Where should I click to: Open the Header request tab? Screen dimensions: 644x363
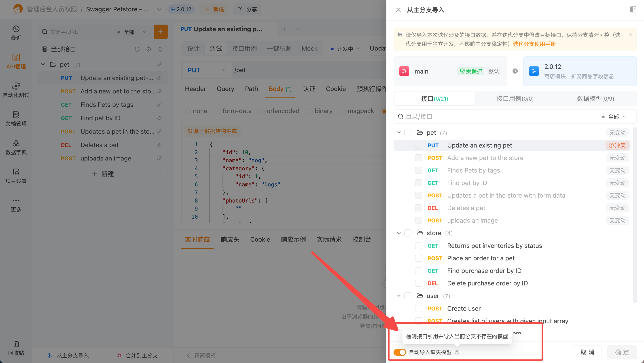click(195, 89)
